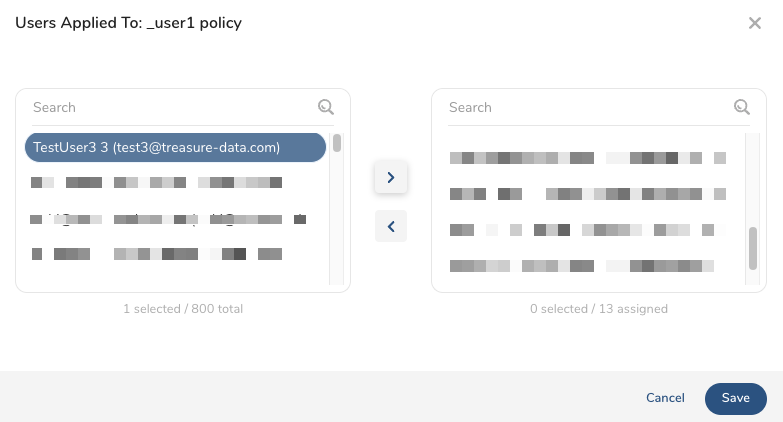Viewport: 783px width, 422px height.
Task: Close the Users Applied To dialog
Action: 755,23
